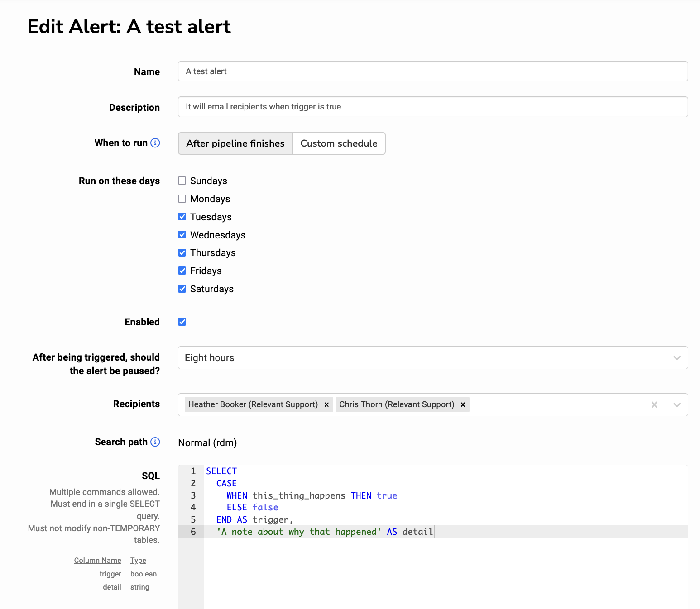
Task: Select the After pipeline finishes option
Action: (235, 143)
